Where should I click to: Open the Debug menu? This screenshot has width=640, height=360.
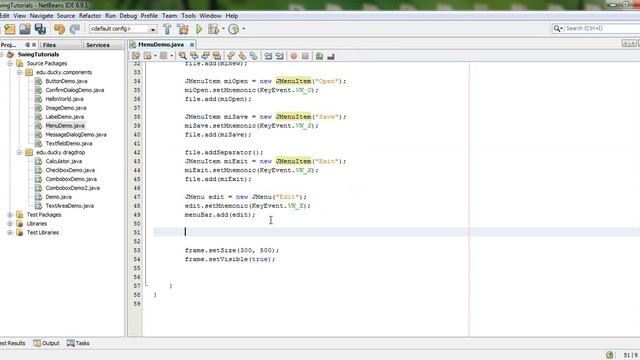pyautogui.click(x=128, y=16)
